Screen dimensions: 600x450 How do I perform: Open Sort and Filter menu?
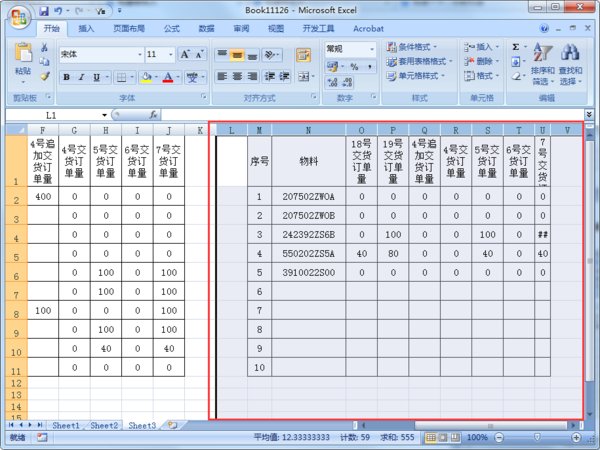pyautogui.click(x=543, y=64)
